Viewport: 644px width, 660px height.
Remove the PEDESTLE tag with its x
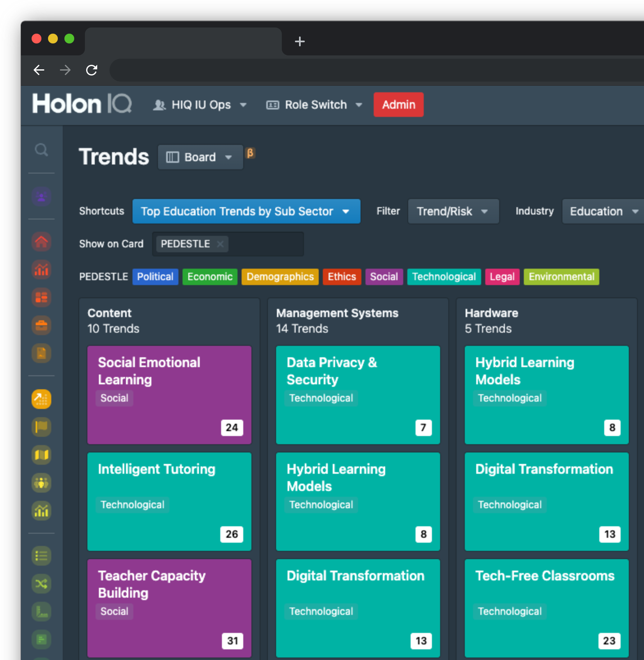(x=220, y=244)
